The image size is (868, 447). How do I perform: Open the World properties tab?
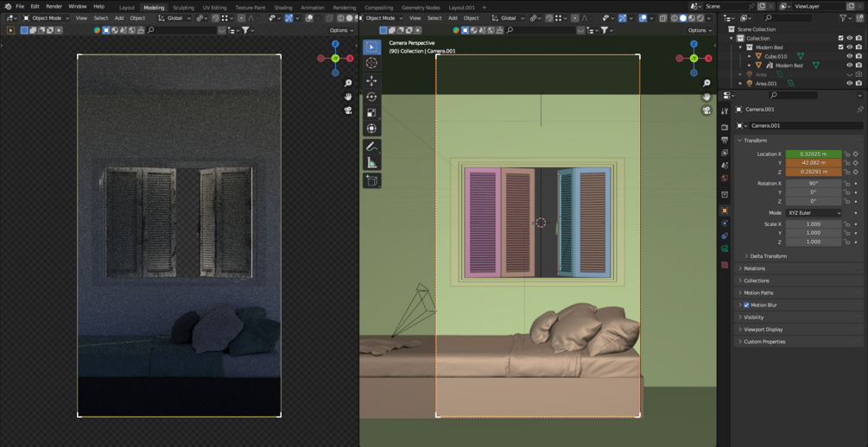[x=725, y=178]
